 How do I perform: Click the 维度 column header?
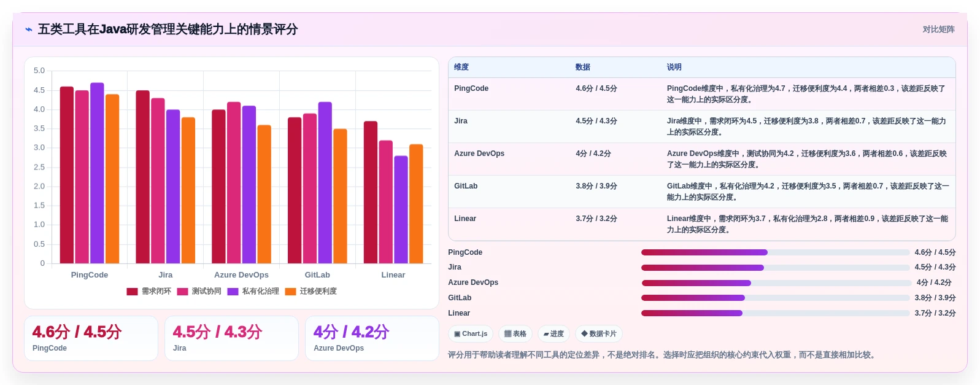[x=461, y=67]
